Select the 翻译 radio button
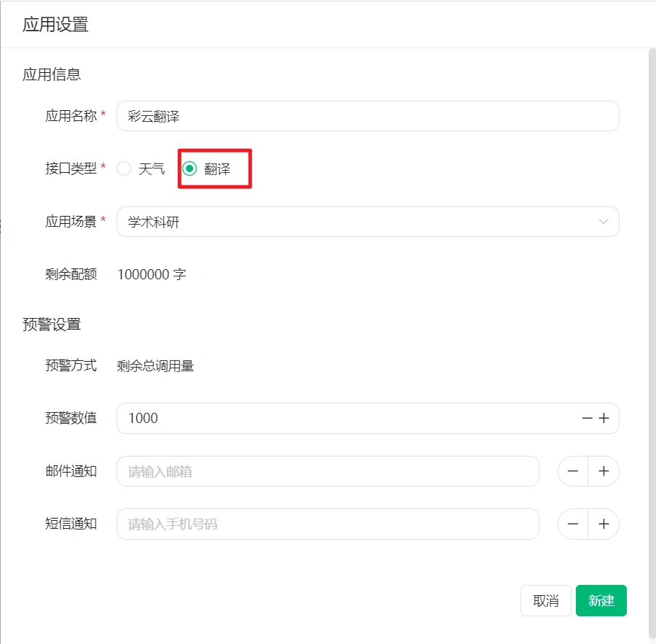This screenshot has height=644, width=656. [x=190, y=168]
